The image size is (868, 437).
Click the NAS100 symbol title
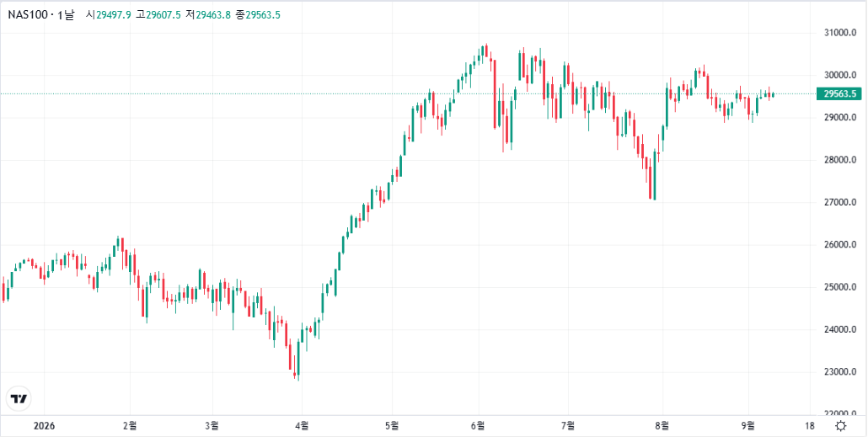(x=27, y=15)
